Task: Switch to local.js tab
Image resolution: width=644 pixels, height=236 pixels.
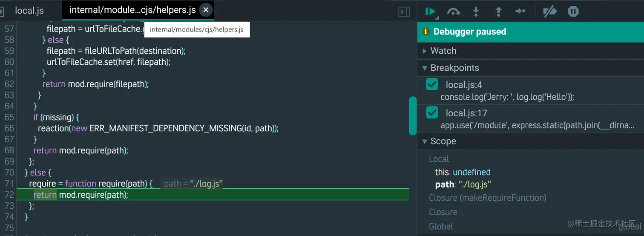Action: 29,11
